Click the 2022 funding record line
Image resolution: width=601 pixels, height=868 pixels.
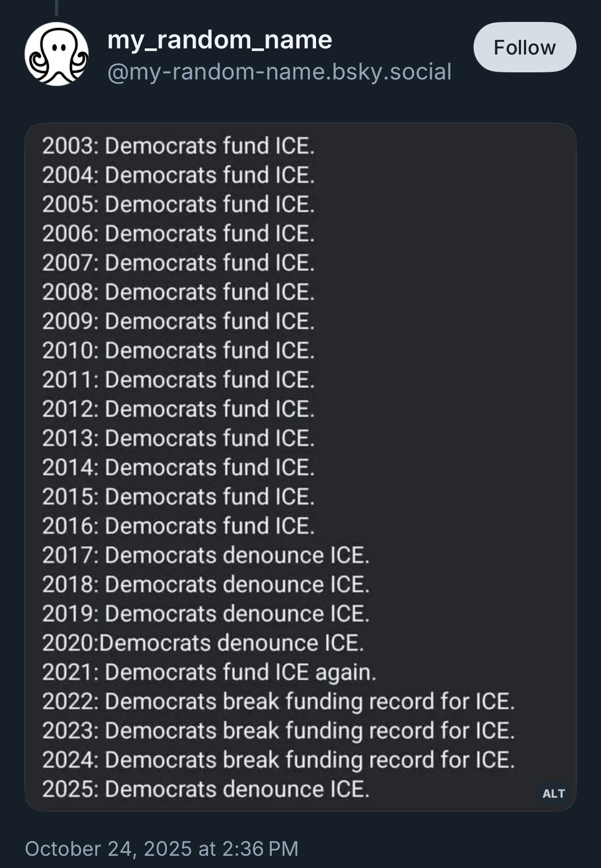click(278, 701)
